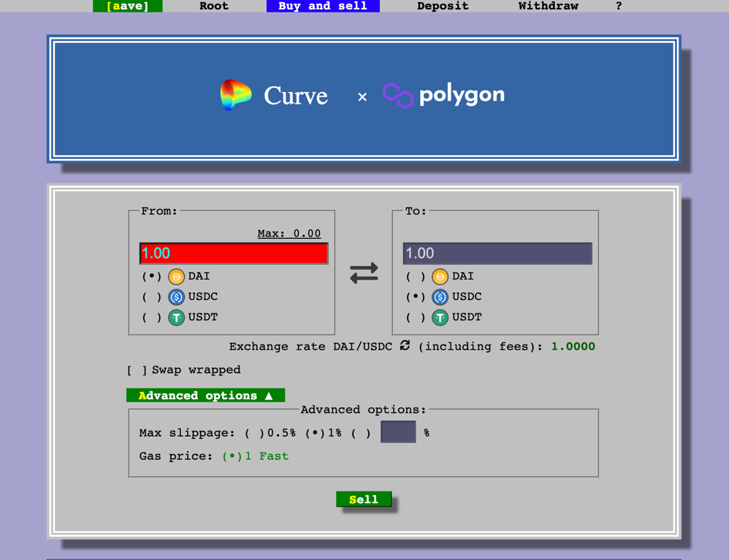The image size is (729, 560).
Task: Collapse the Advanced options section
Action: (205, 395)
